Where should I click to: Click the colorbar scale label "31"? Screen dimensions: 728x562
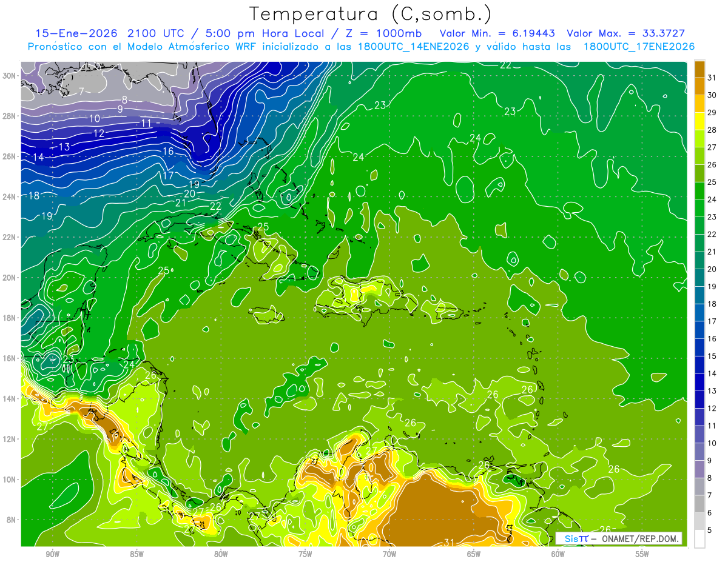(x=712, y=78)
